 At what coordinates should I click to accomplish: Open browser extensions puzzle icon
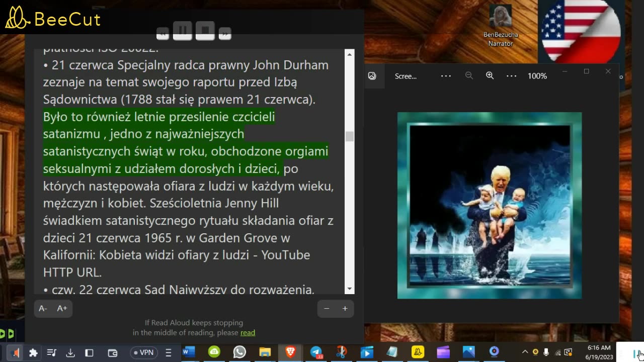click(x=33, y=353)
